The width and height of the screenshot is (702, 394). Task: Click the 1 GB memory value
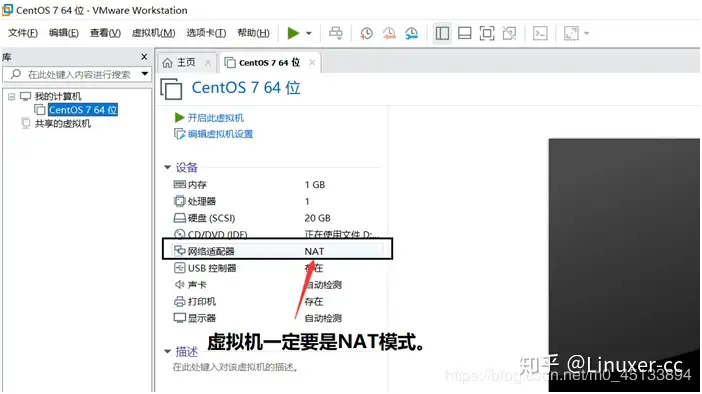(315, 184)
